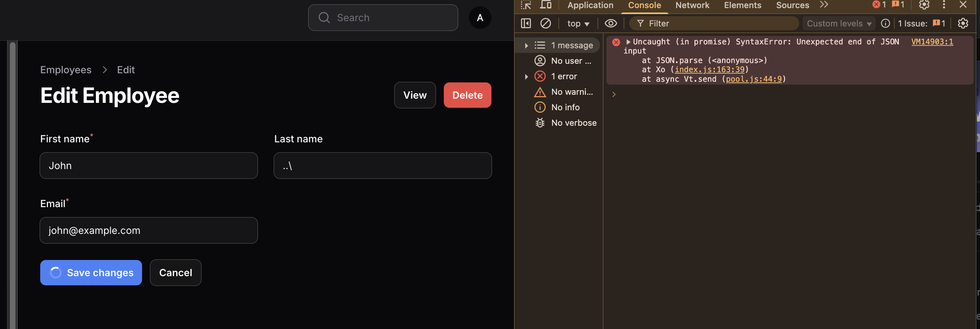Open the pool.js:44:9 link
Viewport: 980px width, 329px height.
753,79
